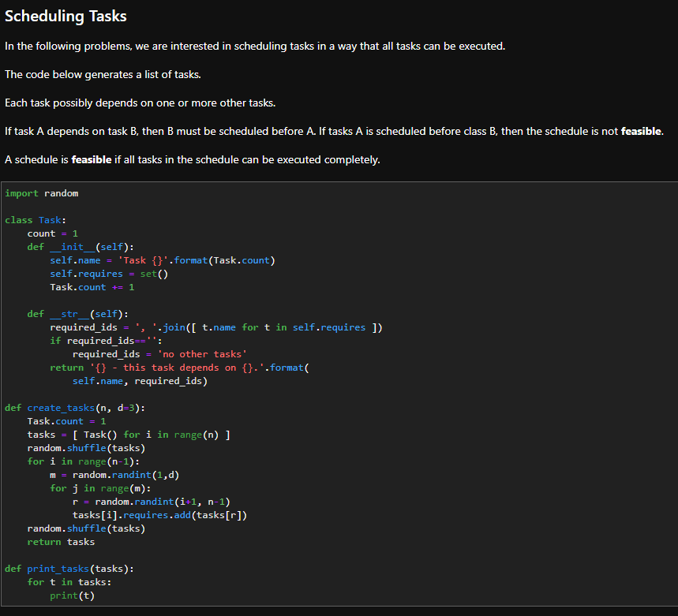Click the line containing 'no other tasks'

159,354
